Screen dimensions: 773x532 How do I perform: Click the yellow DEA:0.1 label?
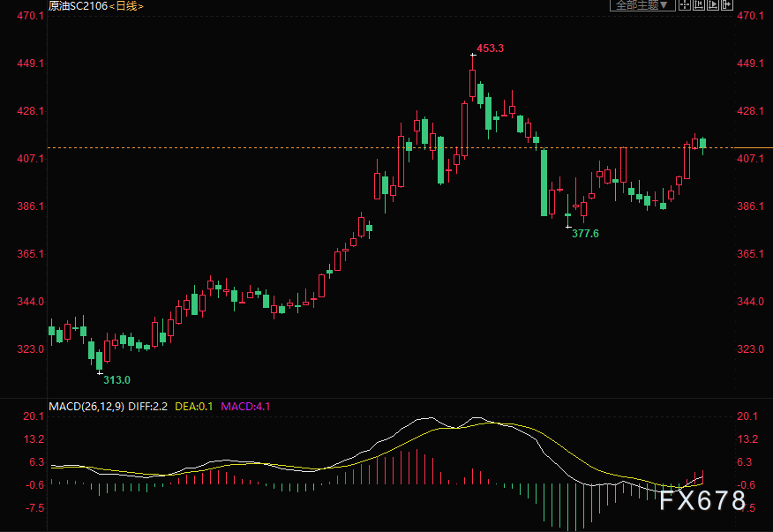click(194, 407)
